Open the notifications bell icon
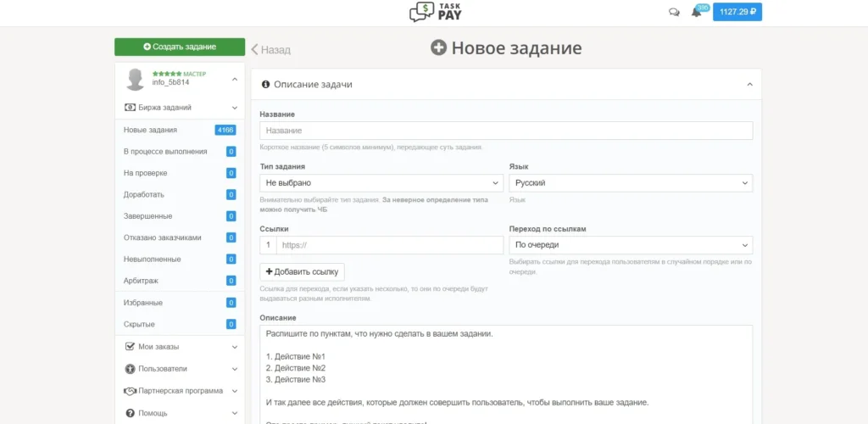This screenshot has width=868, height=424. click(696, 13)
